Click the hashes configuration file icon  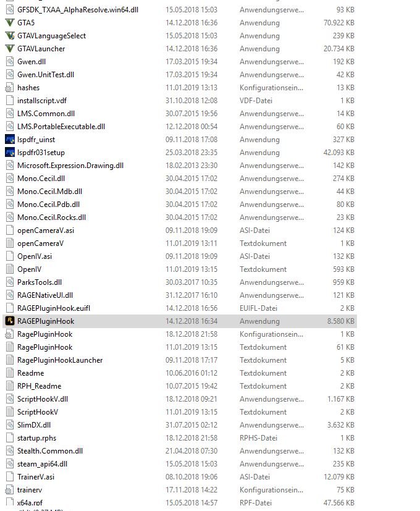tap(10, 88)
